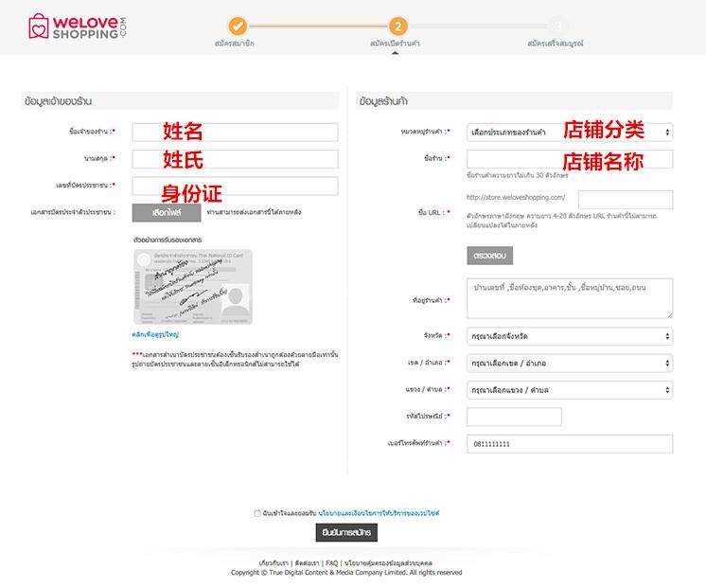Click the step 2 circle icon
Viewport: 706px width, 588px height.
click(x=397, y=27)
